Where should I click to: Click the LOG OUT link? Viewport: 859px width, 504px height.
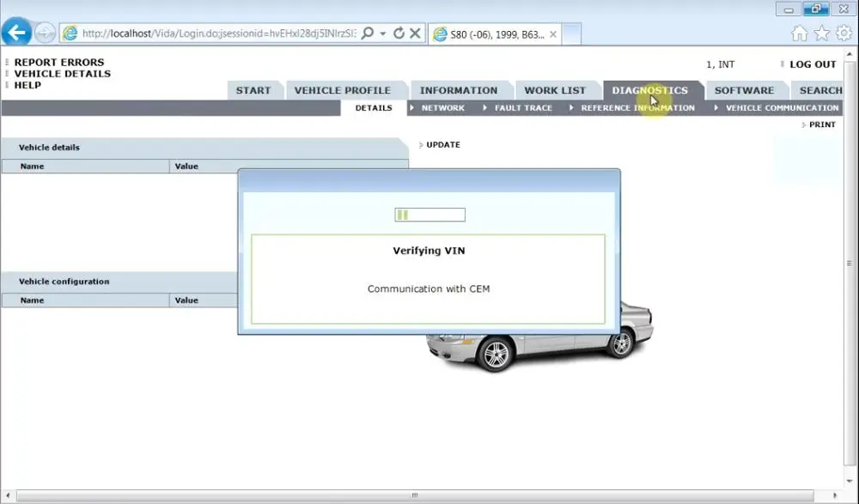pyautogui.click(x=813, y=64)
